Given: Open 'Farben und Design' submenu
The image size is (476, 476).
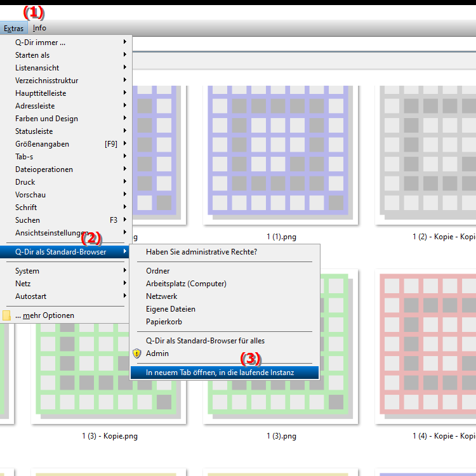Looking at the screenshot, I should pyautogui.click(x=66, y=119).
